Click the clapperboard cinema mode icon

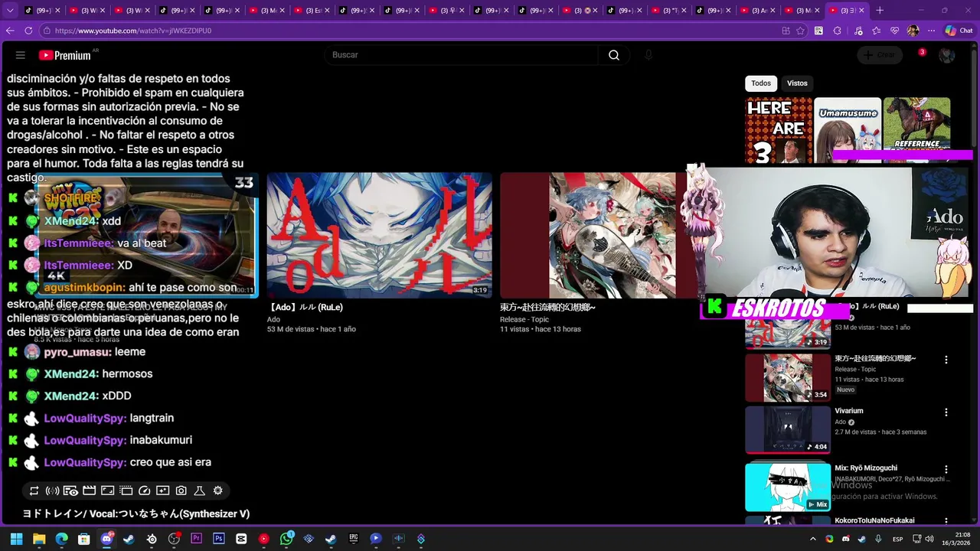[89, 491]
